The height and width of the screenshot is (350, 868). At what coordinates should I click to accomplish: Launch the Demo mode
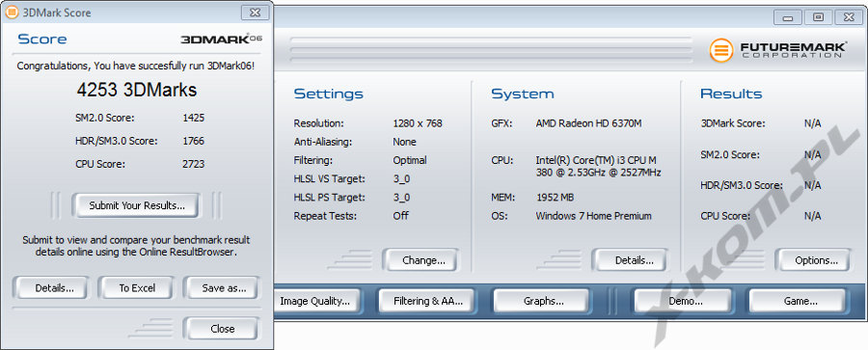(x=686, y=301)
